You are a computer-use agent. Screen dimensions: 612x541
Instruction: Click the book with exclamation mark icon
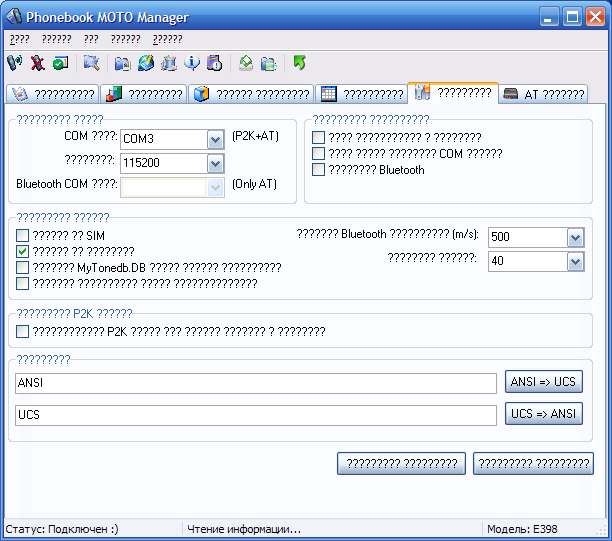point(215,63)
